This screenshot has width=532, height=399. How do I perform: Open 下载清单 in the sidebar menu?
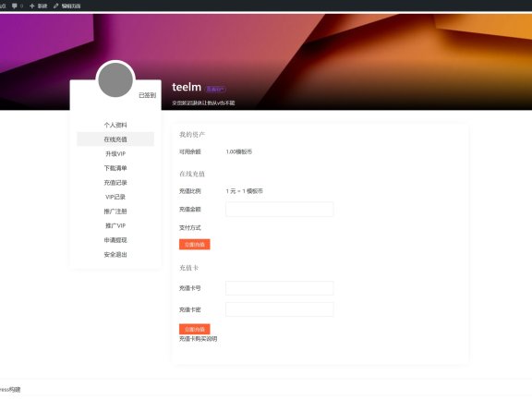(x=115, y=168)
